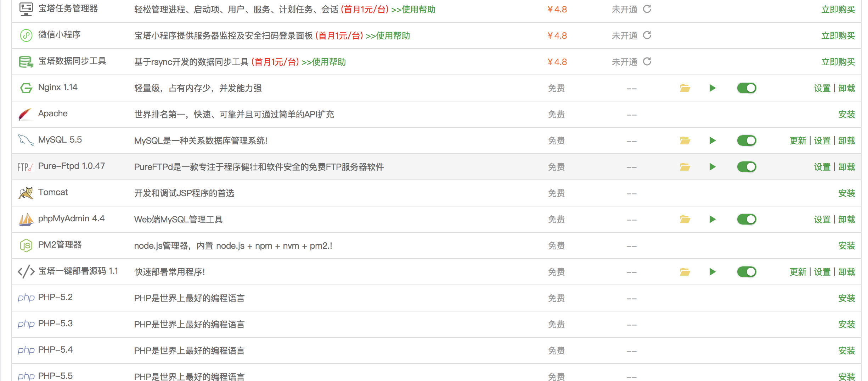Click the Apache feather icon

click(x=25, y=114)
